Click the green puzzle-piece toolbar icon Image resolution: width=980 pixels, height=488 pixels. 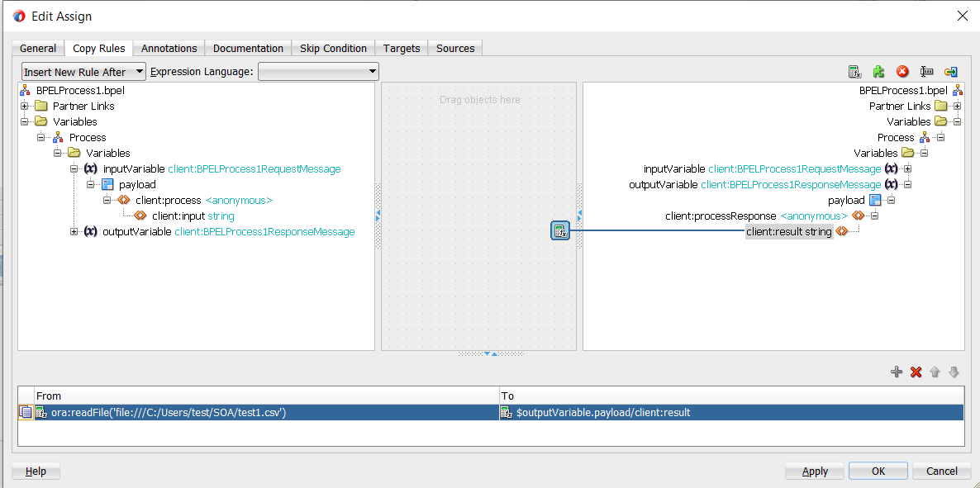[x=879, y=72]
